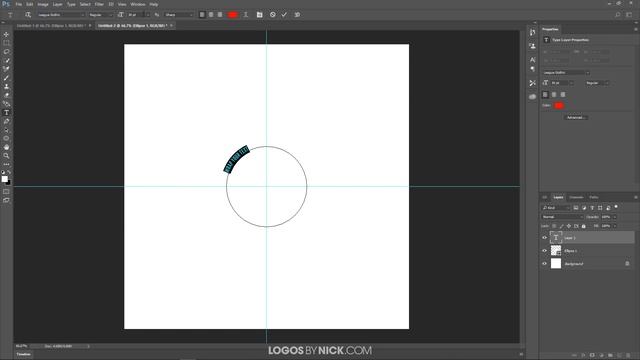This screenshot has width=640, height=360.
Task: Toggle text orientation in options bar
Action: 28,15
